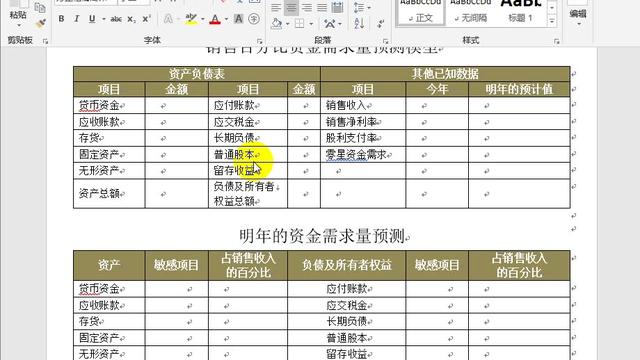Toggle Italic formatting
Screen dimensions: 640x360
pyautogui.click(x=76, y=19)
